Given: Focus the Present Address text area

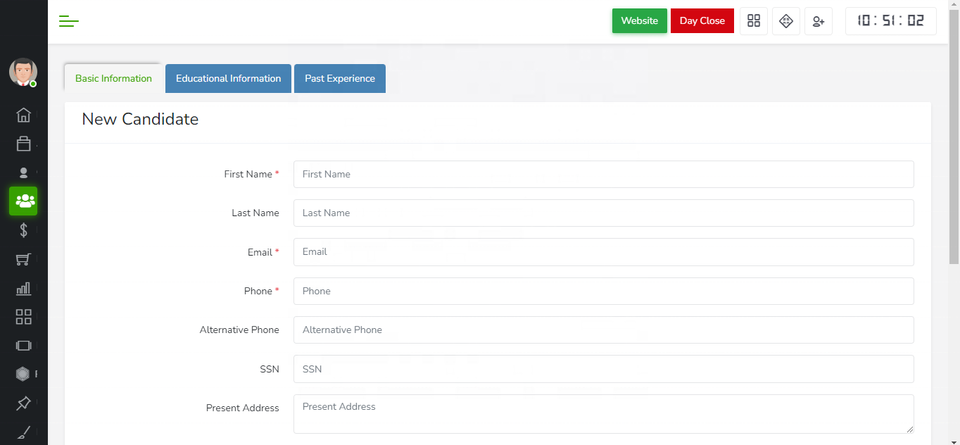Looking at the screenshot, I should 604,414.
